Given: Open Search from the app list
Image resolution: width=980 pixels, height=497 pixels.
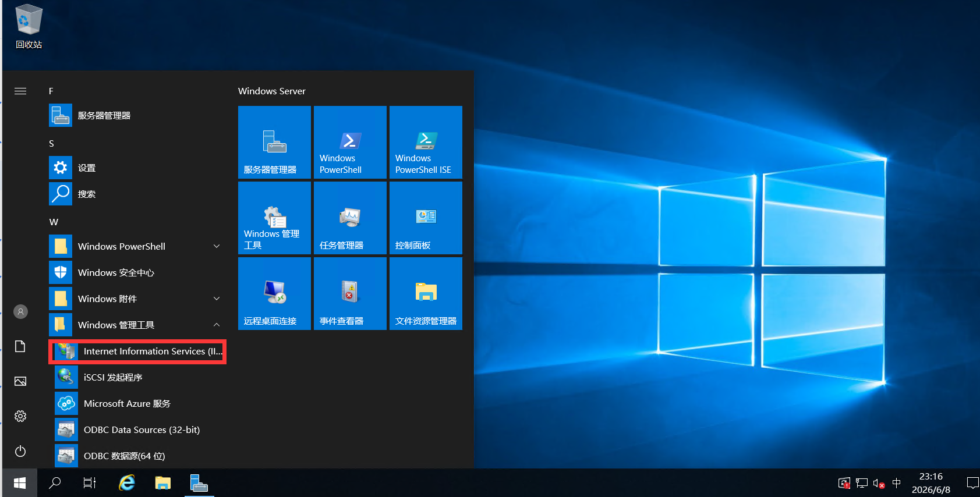Looking at the screenshot, I should coord(136,194).
